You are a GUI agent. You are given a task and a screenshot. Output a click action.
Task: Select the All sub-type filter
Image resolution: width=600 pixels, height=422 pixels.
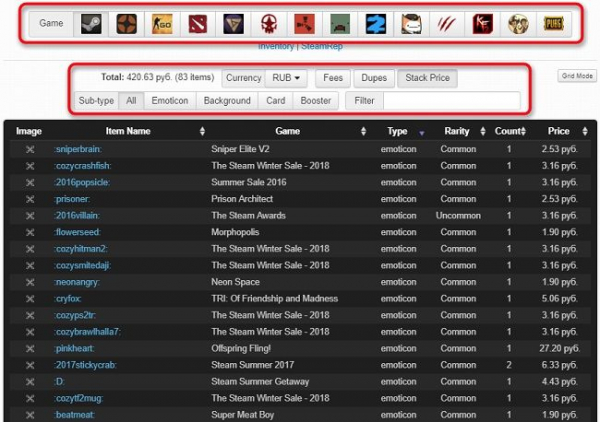(x=131, y=101)
